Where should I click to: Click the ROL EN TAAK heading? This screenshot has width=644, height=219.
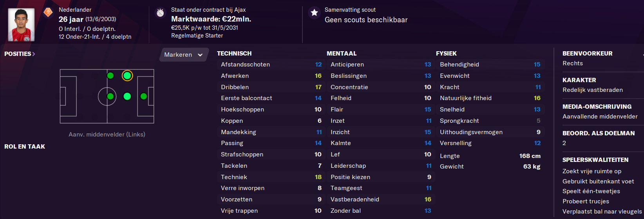(x=25, y=147)
